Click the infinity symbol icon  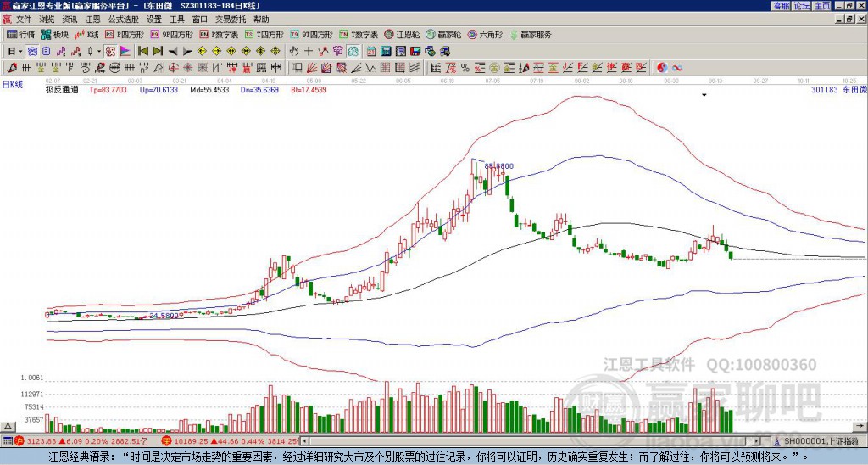pyautogui.click(x=676, y=68)
